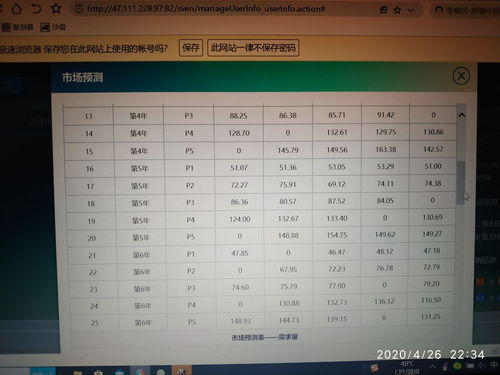Image resolution: width=500 pixels, height=375 pixels.
Task: Click the 市场预测表——需求量 caption below the table
Action: [264, 337]
